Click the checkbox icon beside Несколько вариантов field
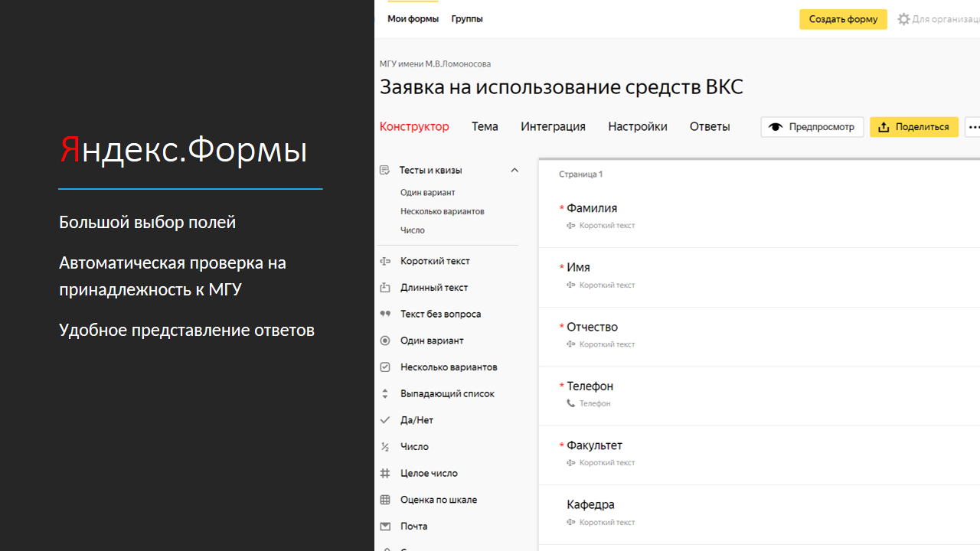 385,367
